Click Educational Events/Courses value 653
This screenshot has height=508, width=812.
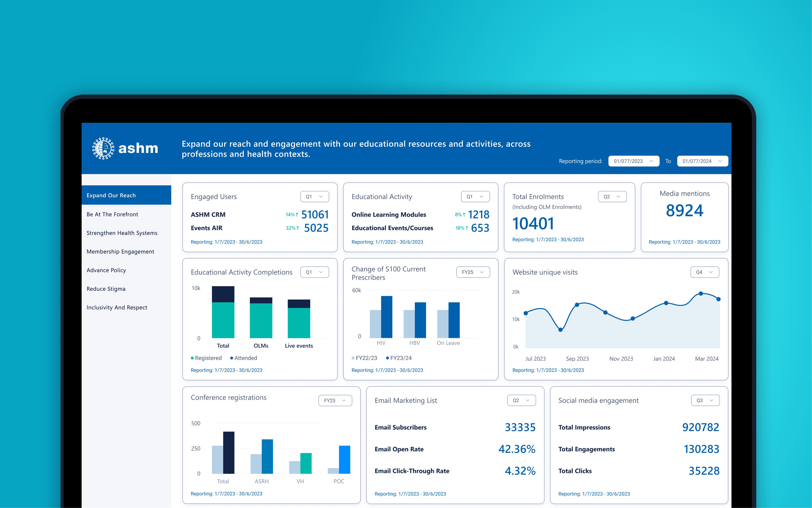pos(480,228)
